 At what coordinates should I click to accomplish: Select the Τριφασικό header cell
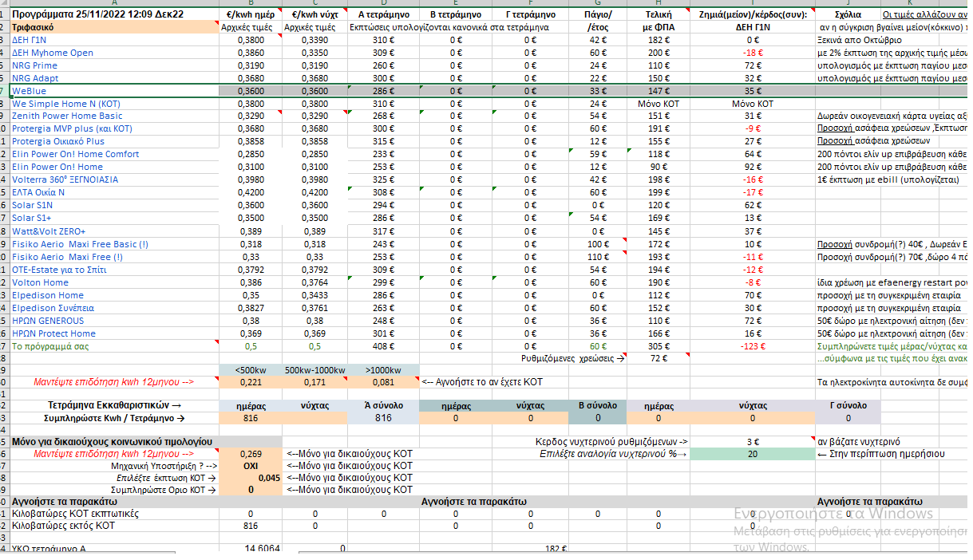coord(115,27)
